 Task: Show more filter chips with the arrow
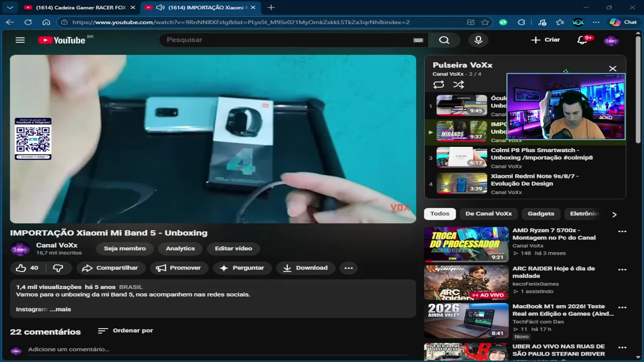pyautogui.click(x=614, y=214)
